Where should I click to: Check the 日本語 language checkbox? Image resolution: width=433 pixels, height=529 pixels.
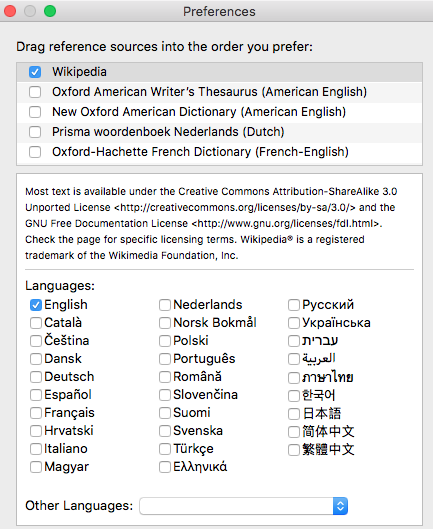(x=294, y=414)
